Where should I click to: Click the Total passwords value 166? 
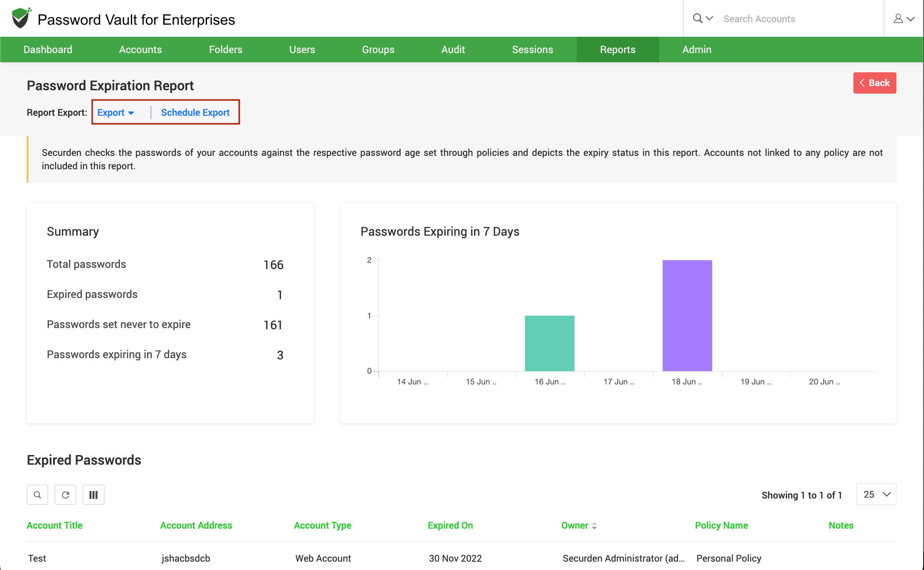(x=273, y=265)
